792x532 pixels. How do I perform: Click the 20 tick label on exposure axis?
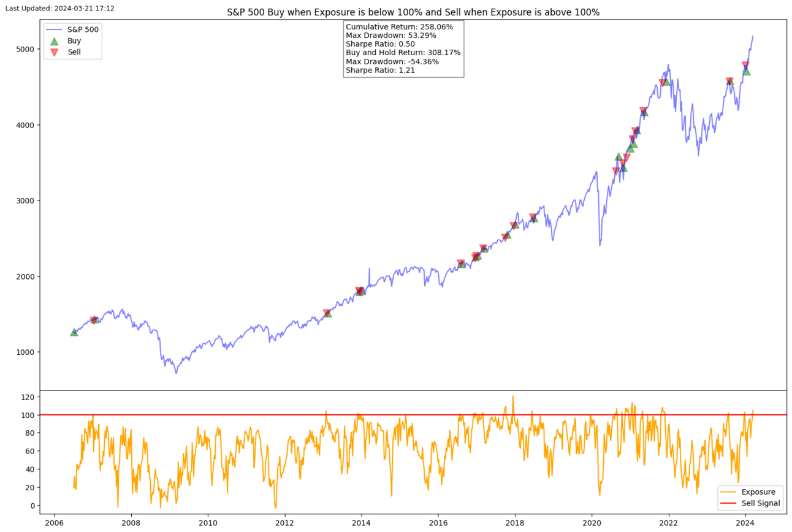(30, 487)
